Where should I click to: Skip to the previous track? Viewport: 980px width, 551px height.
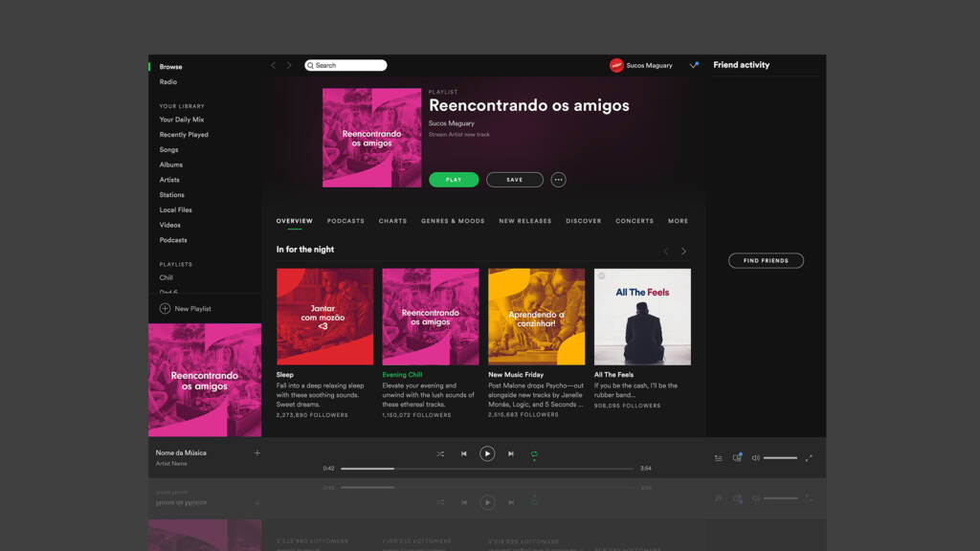pyautogui.click(x=464, y=454)
